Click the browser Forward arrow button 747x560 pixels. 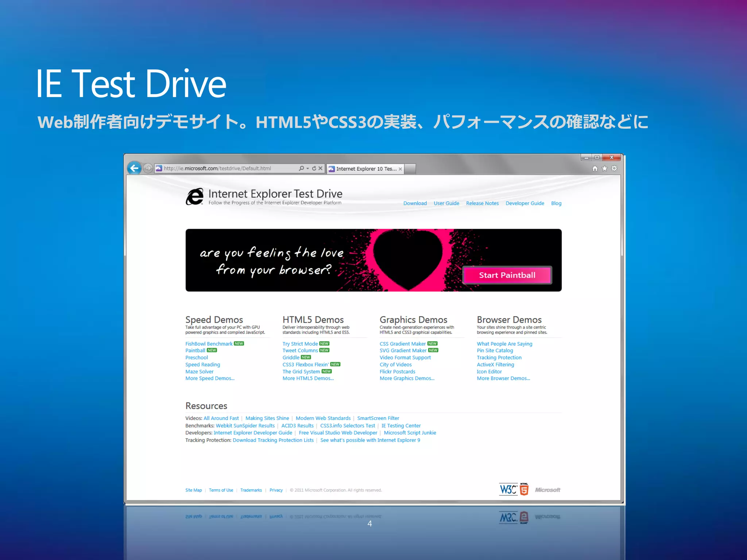click(148, 168)
